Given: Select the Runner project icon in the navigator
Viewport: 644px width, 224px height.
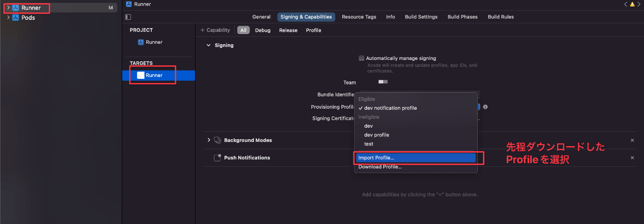Looking at the screenshot, I should 16,8.
